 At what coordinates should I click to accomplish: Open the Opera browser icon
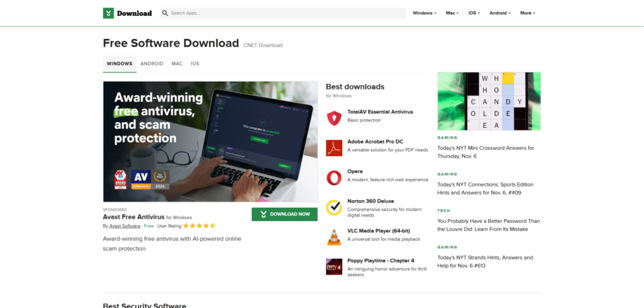tap(334, 178)
